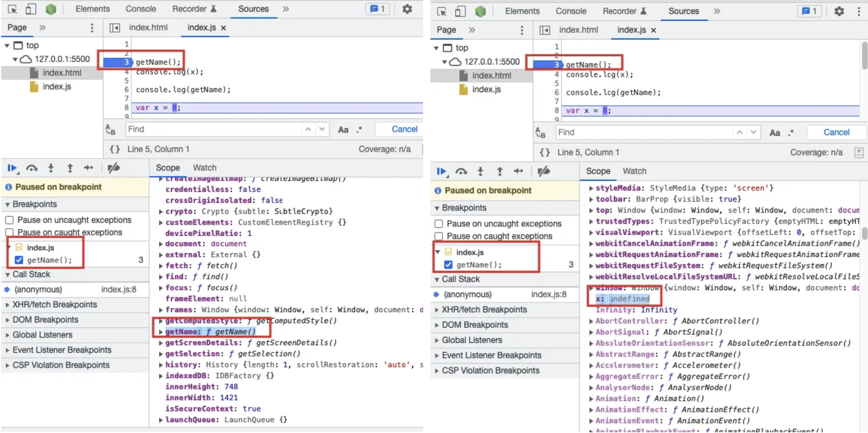Cancel search in right DevTools Find bar
This screenshot has width=868, height=433.
point(836,132)
